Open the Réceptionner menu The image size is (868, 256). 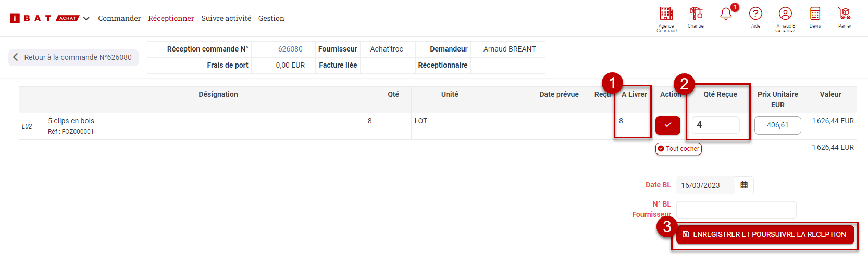[171, 18]
